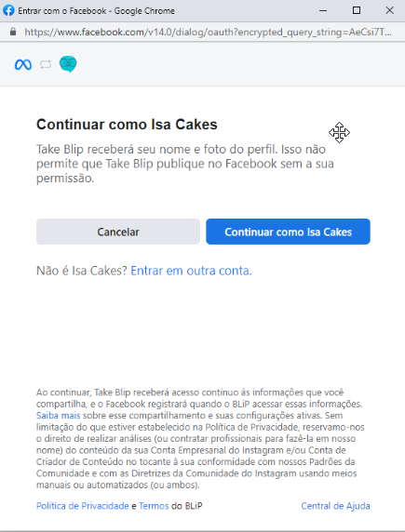Open the 'Saiba mais' link
This screenshot has height=532, width=405.
(x=58, y=416)
